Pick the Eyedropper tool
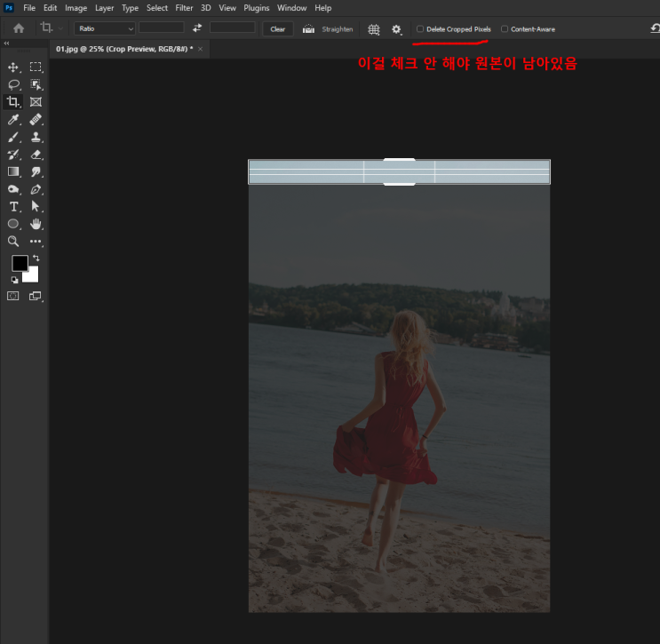The width and height of the screenshot is (660, 644). tap(13, 120)
